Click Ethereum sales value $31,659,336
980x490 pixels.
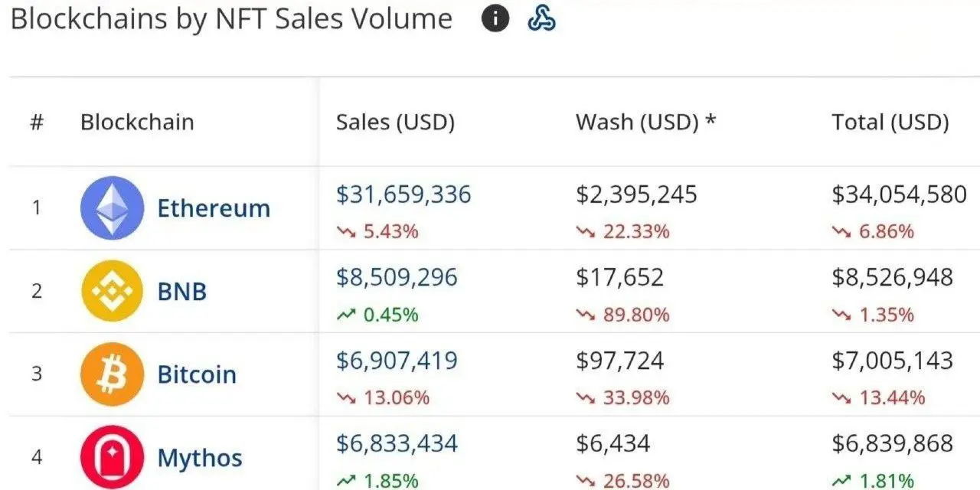tap(403, 194)
